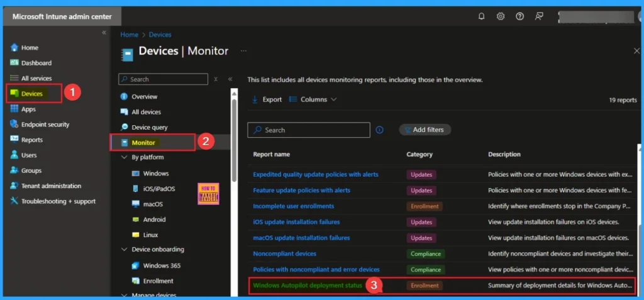This screenshot has height=300, width=644.
Task: Open the settings gear icon
Action: pos(500,16)
